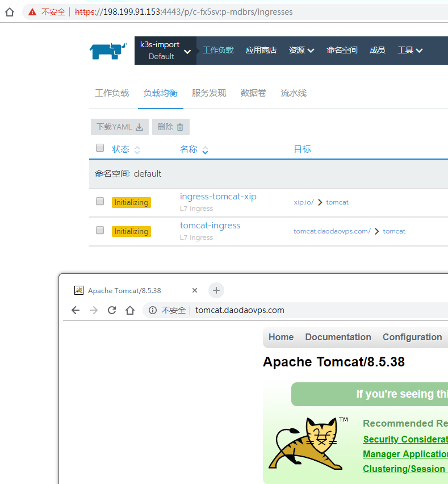Viewport: 448px width, 484px height.
Task: Click the Rancher cow logo
Action: (x=108, y=51)
